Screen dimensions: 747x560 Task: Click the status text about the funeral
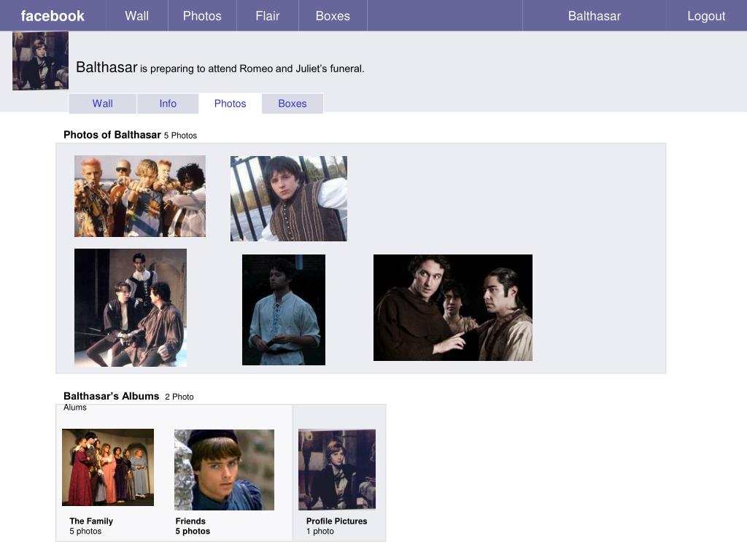(252, 69)
